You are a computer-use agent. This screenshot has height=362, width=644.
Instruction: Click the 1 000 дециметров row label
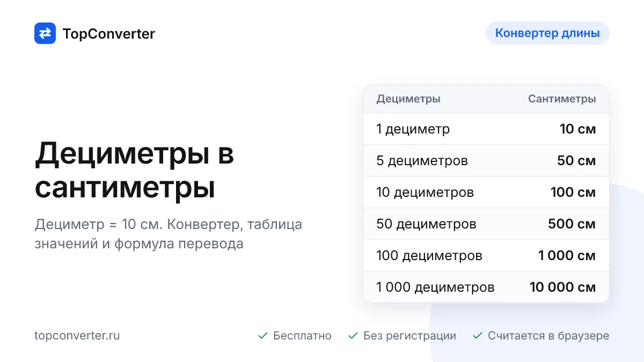click(435, 287)
